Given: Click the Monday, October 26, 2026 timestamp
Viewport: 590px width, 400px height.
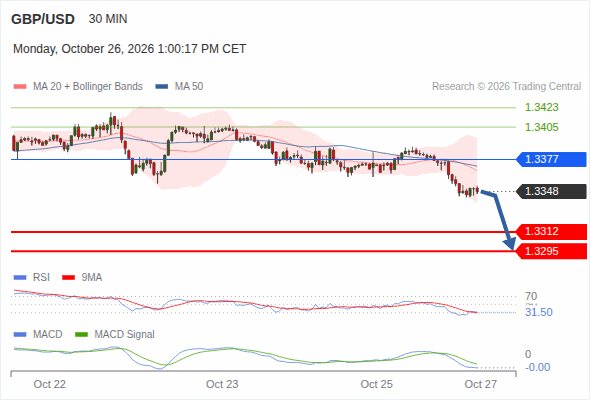Looking at the screenshot, I should (129, 49).
